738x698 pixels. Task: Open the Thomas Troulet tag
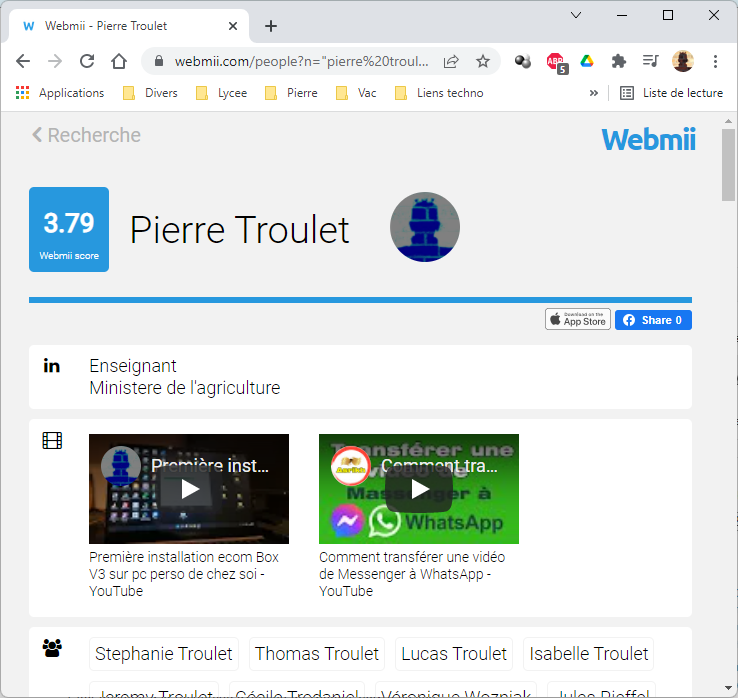(x=317, y=653)
